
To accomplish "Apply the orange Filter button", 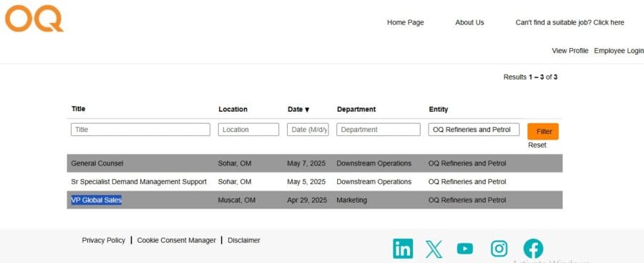I will 543,132.
